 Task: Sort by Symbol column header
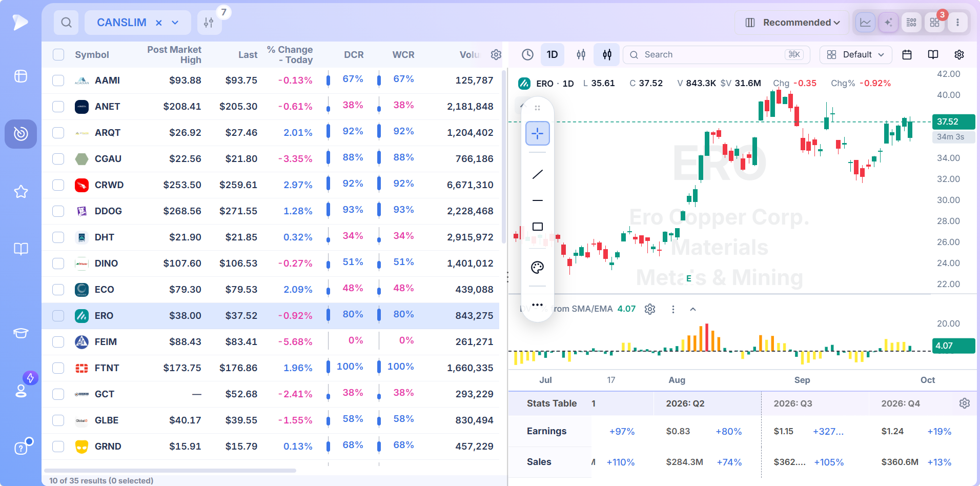click(92, 55)
